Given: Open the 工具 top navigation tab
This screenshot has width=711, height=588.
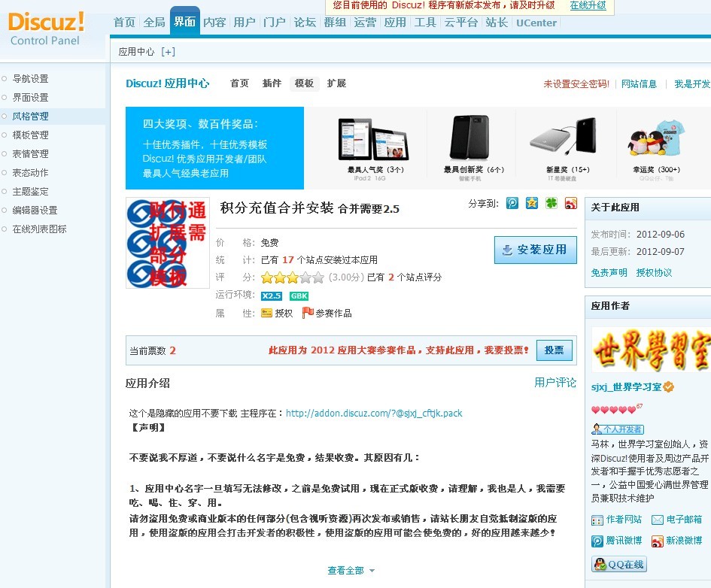Looking at the screenshot, I should tap(425, 23).
